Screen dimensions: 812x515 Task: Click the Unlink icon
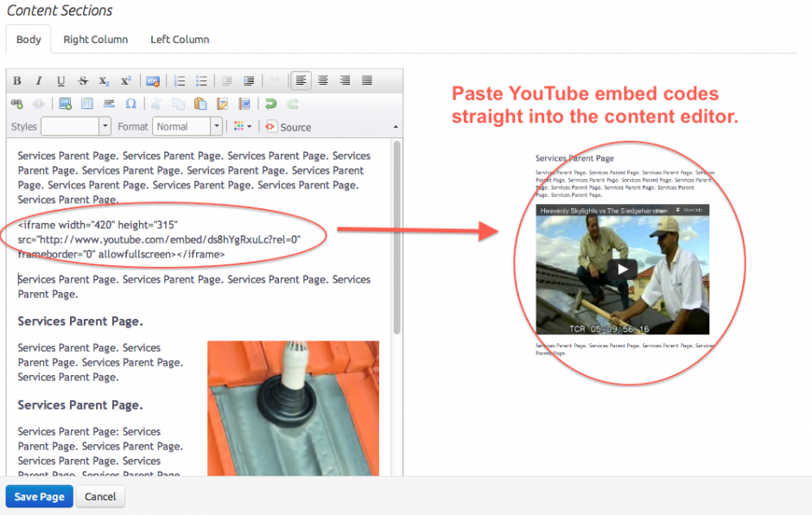click(x=39, y=105)
